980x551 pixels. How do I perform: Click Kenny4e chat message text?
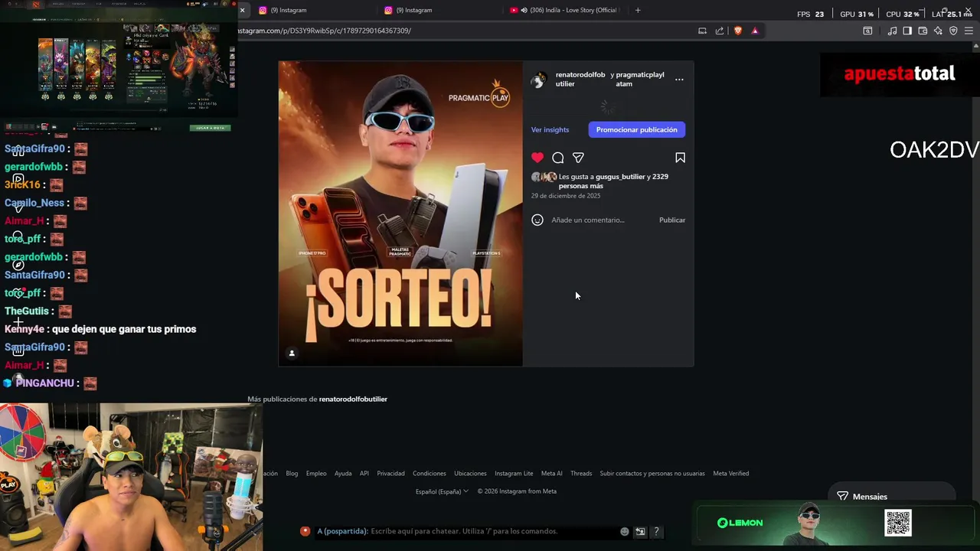(124, 329)
